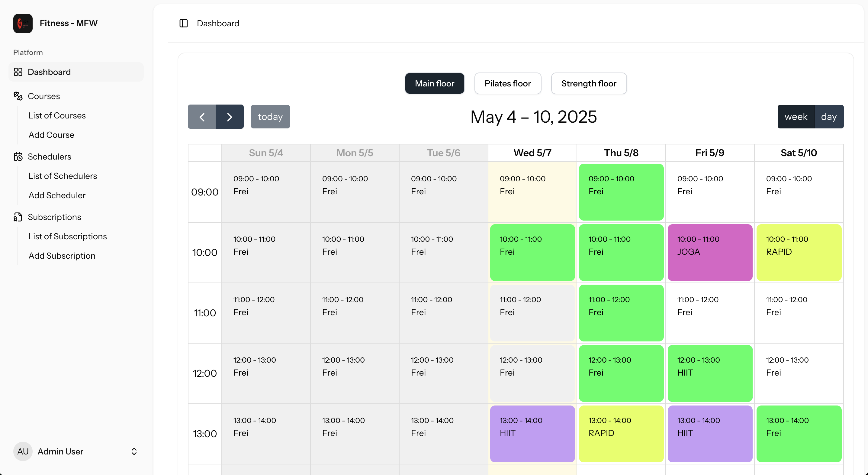Select Wednesday 12:00 Frei slot
Image resolution: width=868 pixels, height=475 pixels.
click(x=532, y=373)
